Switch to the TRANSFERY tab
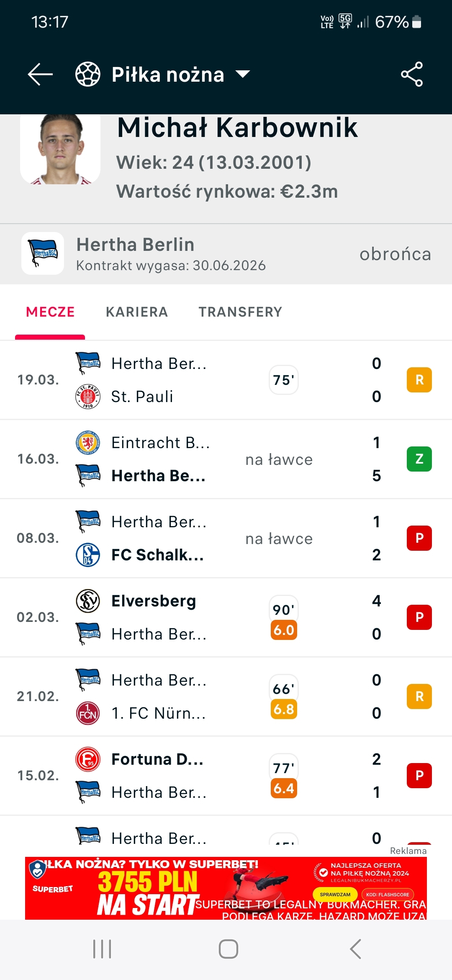Viewport: 452px width, 980px height. (x=240, y=312)
